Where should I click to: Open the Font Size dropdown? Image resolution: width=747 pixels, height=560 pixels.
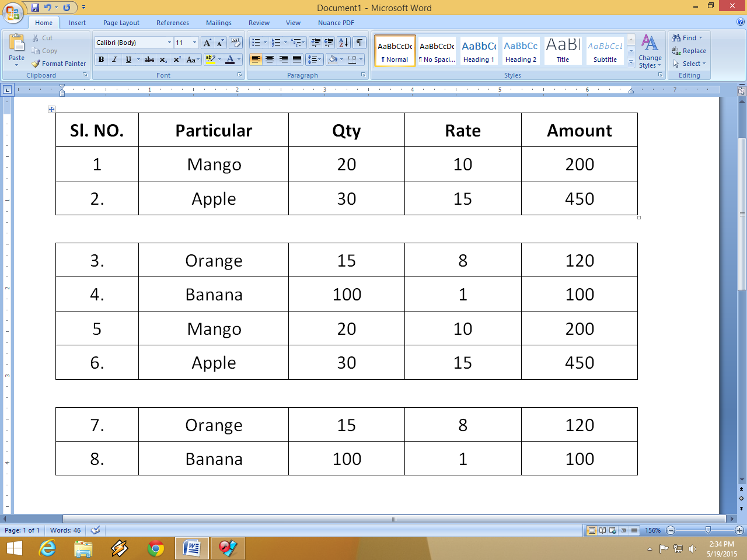click(x=194, y=42)
